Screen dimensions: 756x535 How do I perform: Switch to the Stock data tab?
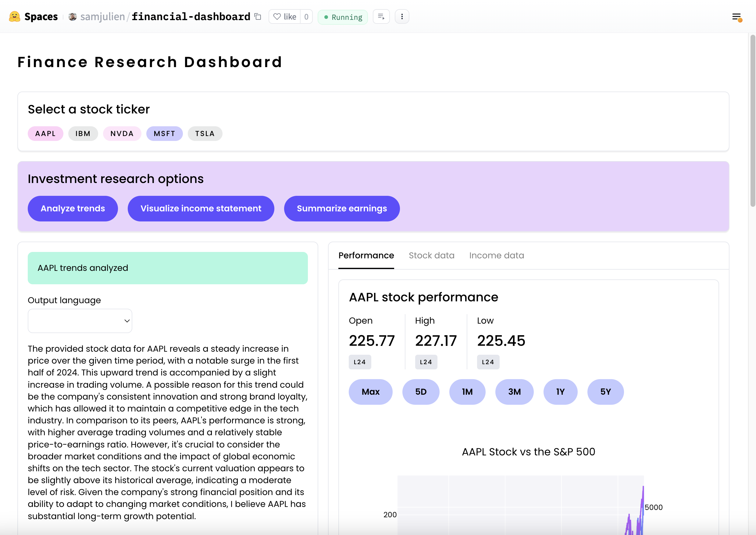point(431,255)
